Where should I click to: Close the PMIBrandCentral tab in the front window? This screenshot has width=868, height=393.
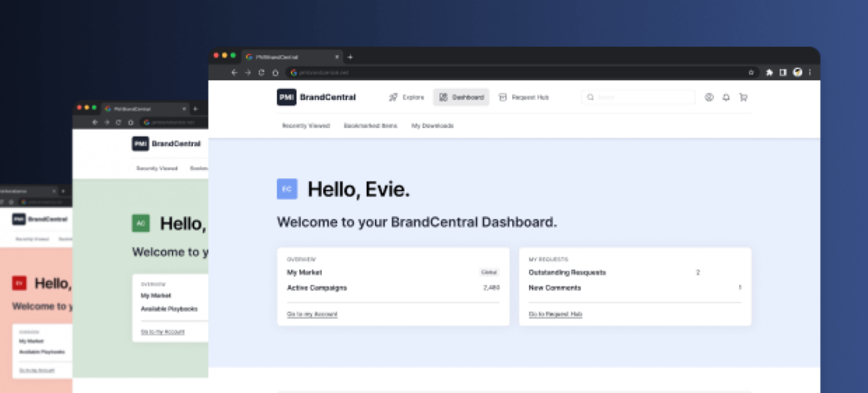(336, 57)
